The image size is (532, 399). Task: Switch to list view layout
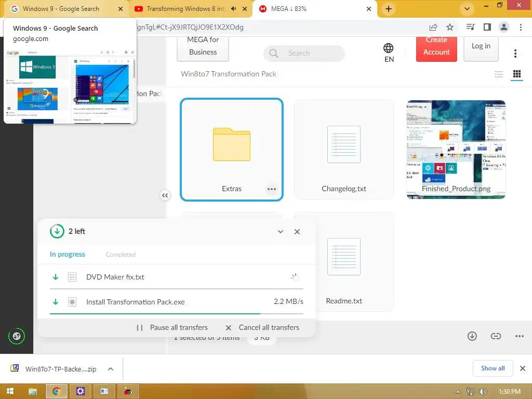click(499, 74)
